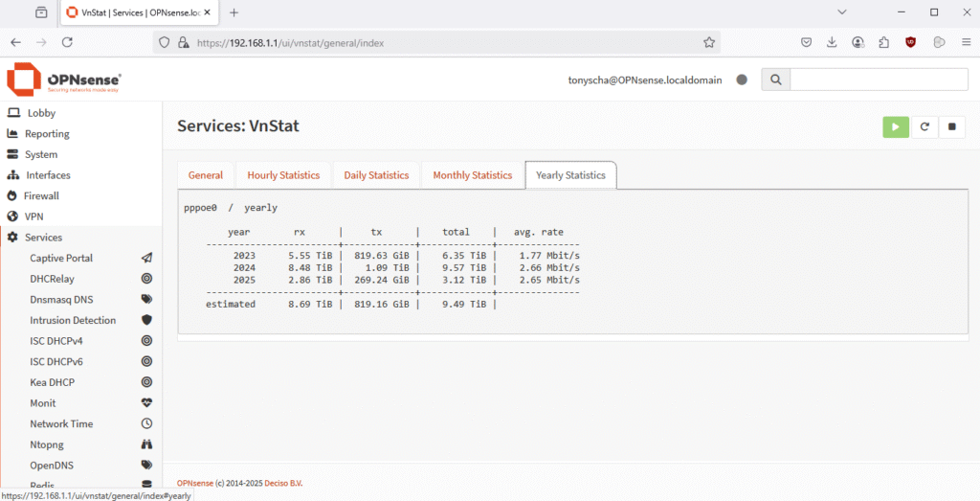
Task: Switch to the Hourly Statistics tab
Action: click(283, 175)
